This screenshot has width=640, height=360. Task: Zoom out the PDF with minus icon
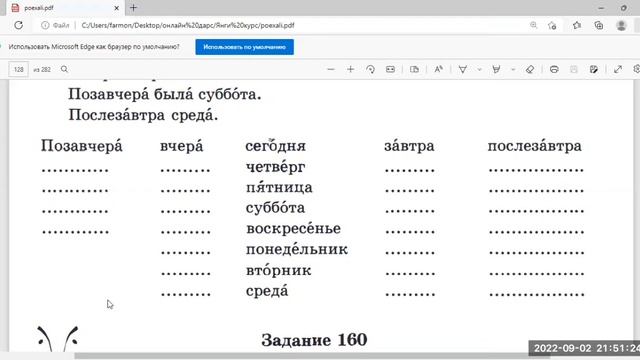coord(331,69)
